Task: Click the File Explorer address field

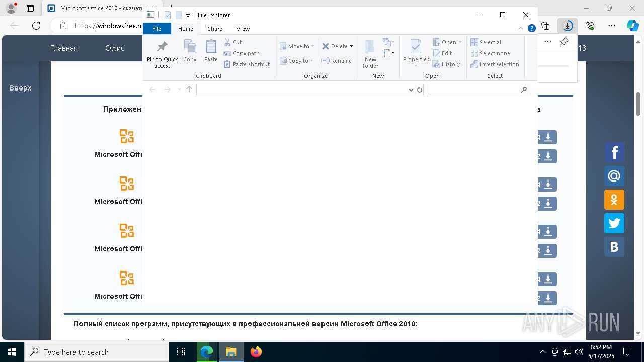Action: coord(301,89)
